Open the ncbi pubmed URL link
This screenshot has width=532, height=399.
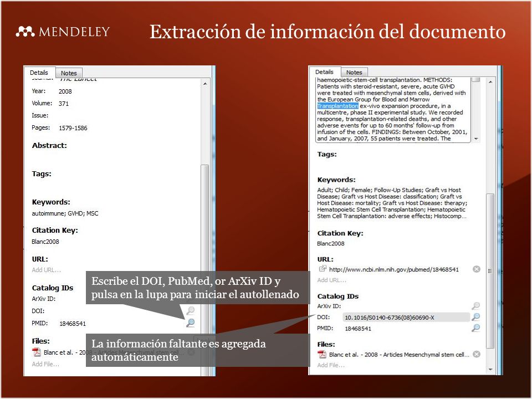(394, 269)
